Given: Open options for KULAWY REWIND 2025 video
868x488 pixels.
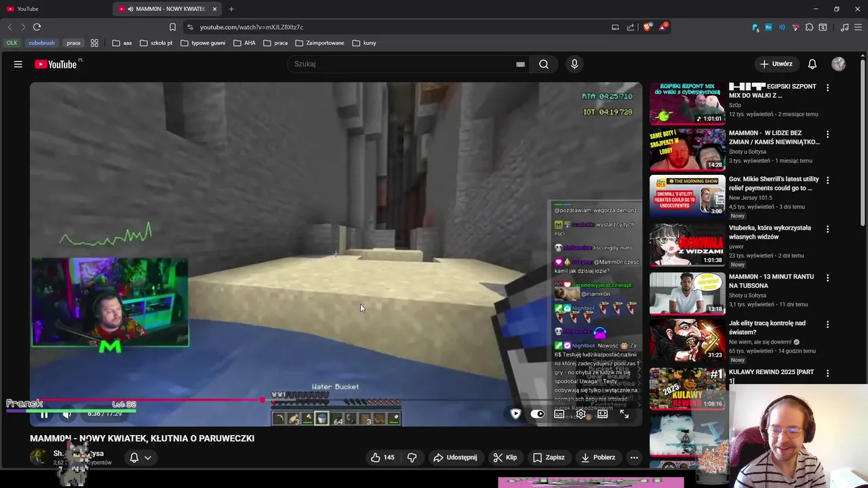Looking at the screenshot, I should point(827,373).
